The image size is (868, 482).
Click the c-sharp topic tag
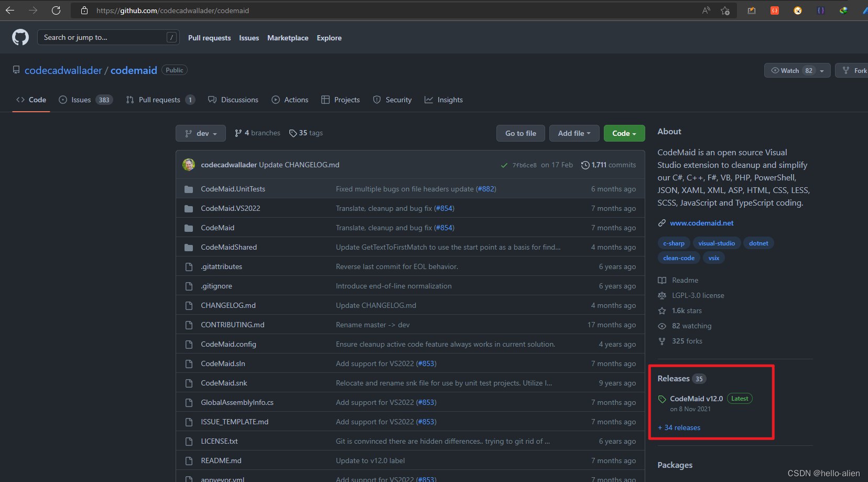tap(674, 243)
